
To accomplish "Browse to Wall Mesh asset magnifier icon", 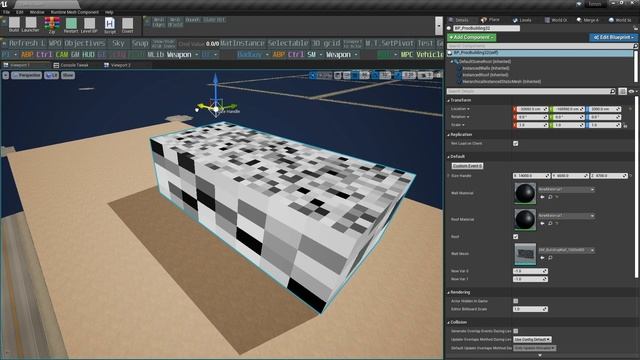I will click(x=550, y=258).
